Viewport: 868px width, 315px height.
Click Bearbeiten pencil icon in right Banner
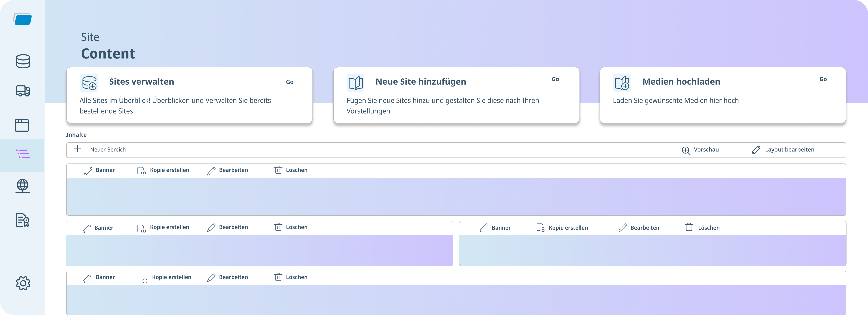pos(623,228)
